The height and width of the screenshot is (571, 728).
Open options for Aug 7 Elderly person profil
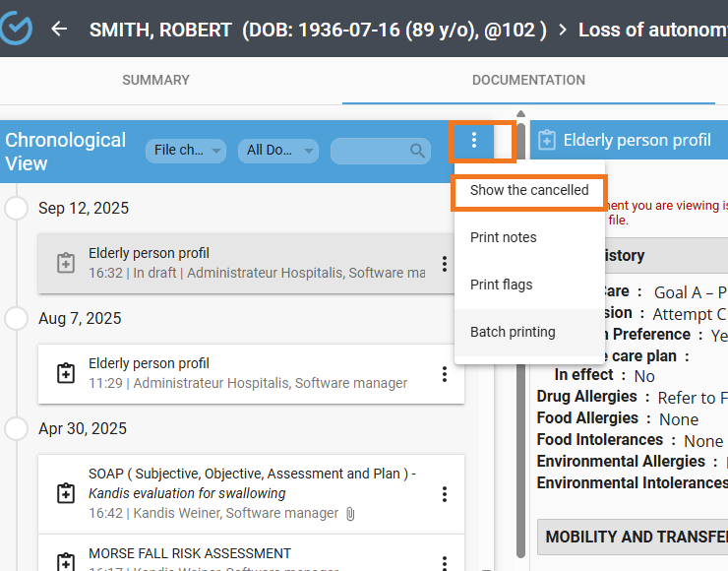[x=445, y=374]
